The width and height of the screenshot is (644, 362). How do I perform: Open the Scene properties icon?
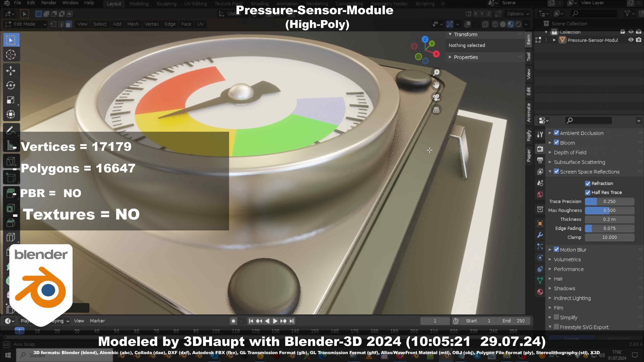tap(540, 183)
